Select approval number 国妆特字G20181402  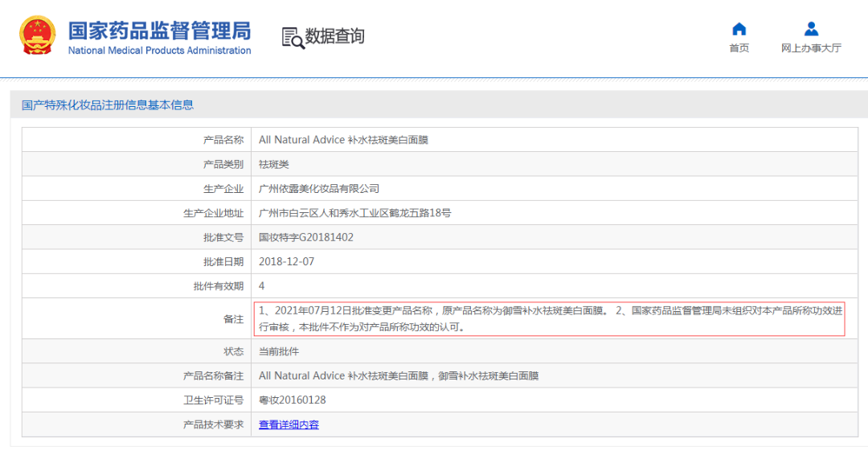[305, 237]
